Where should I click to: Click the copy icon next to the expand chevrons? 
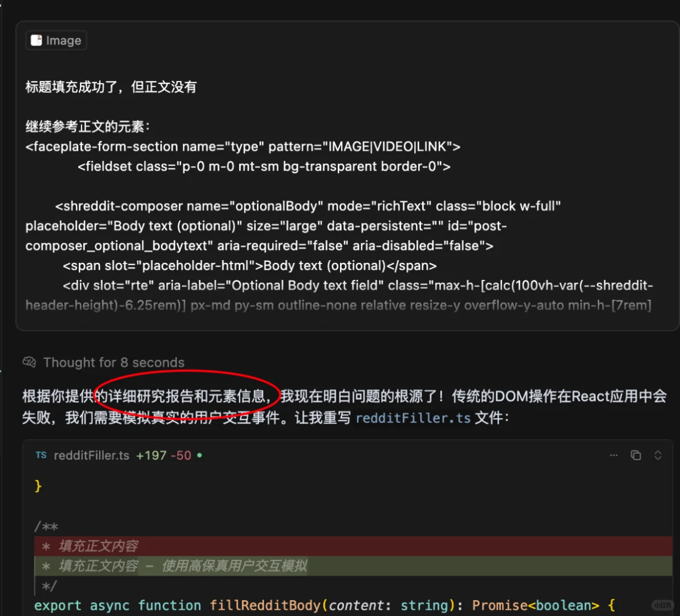tap(636, 455)
